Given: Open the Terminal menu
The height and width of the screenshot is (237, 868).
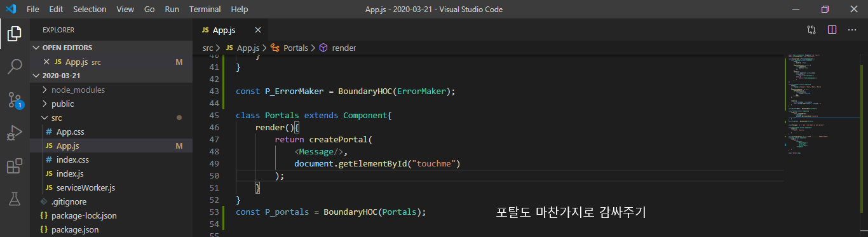Looking at the screenshot, I should coord(205,10).
